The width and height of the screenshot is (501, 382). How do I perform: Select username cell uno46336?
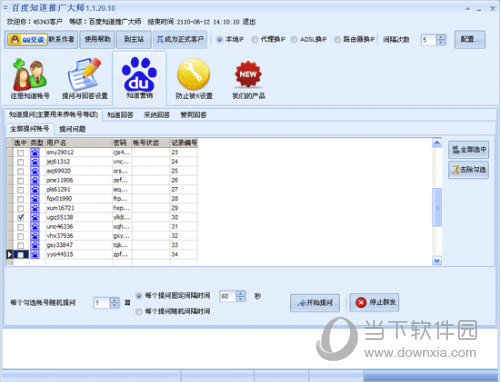click(79, 227)
